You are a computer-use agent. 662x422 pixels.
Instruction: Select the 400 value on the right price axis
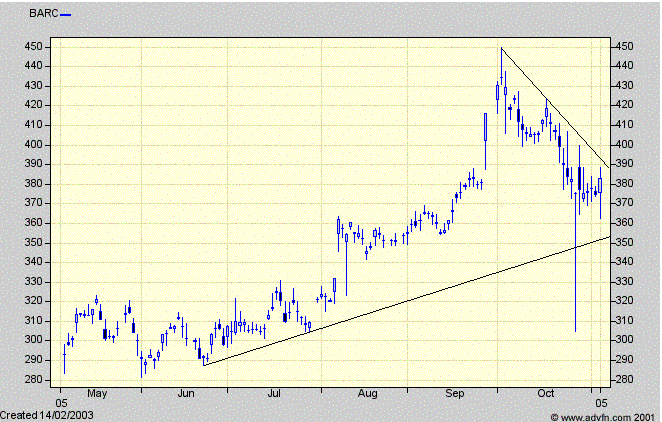tap(623, 144)
